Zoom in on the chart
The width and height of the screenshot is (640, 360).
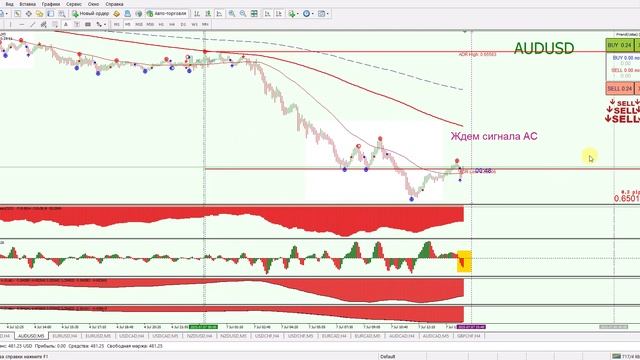pyautogui.click(x=231, y=13)
